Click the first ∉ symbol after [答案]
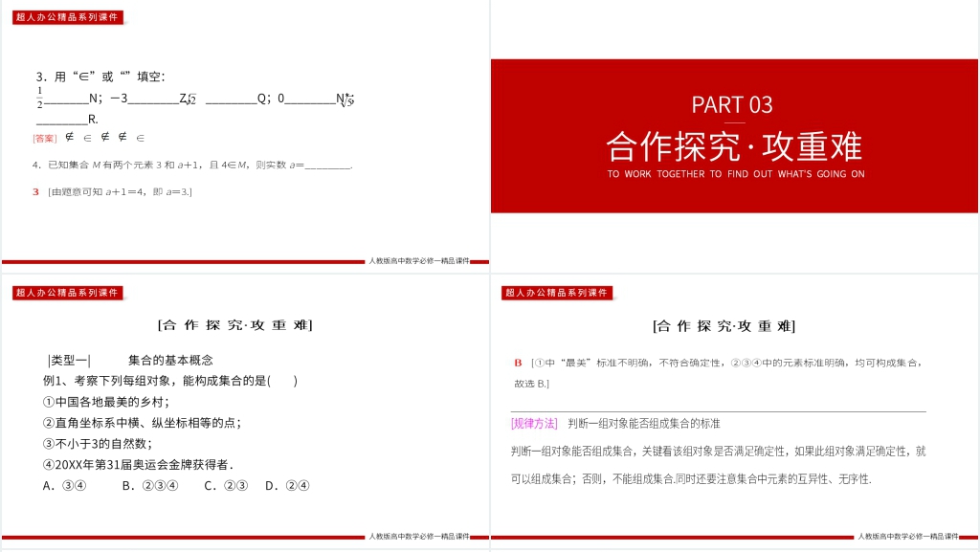The image size is (980, 552). click(69, 138)
